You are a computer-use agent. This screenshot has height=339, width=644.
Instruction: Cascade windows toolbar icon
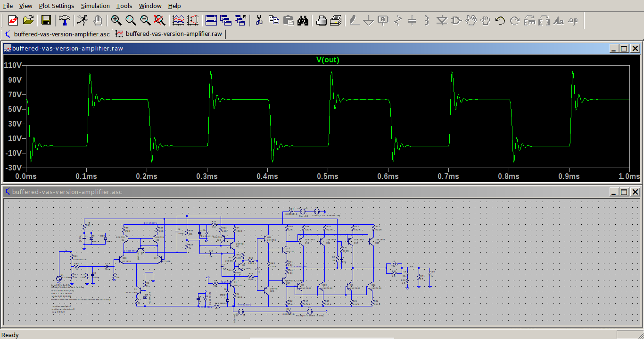tap(226, 20)
